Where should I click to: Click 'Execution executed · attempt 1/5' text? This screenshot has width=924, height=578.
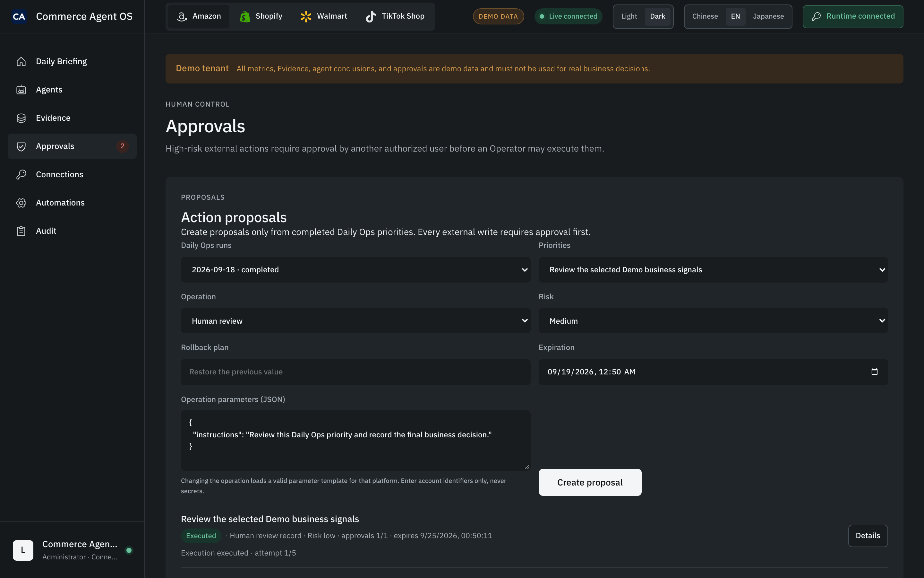click(x=238, y=553)
